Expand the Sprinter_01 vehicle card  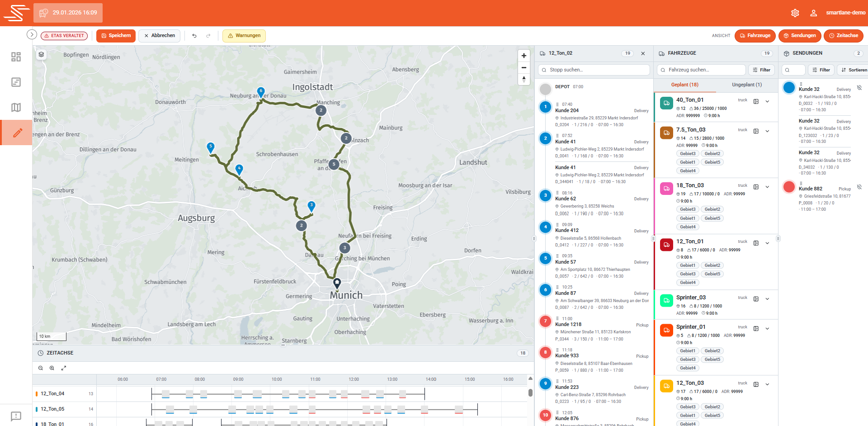(x=767, y=328)
